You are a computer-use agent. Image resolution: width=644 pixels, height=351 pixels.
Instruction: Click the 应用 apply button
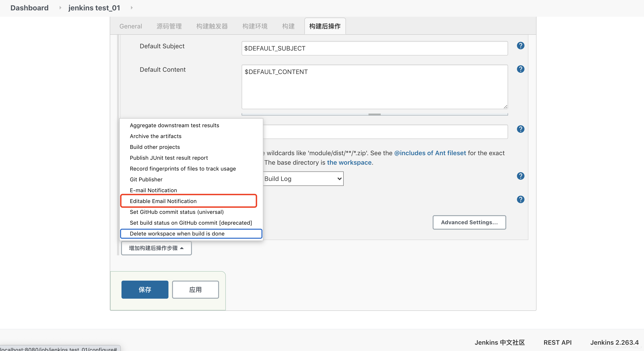pos(195,290)
